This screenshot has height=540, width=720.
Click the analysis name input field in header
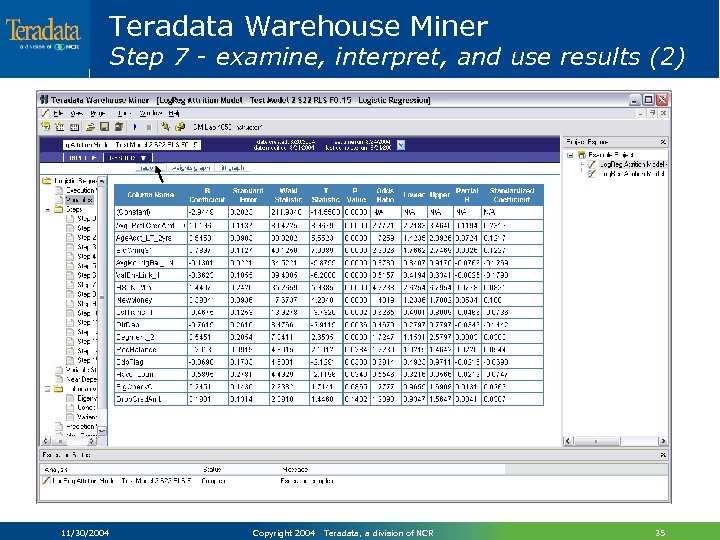[132, 145]
